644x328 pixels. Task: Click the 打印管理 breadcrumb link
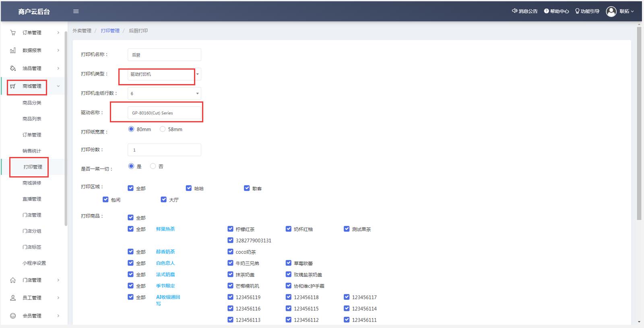pos(110,31)
